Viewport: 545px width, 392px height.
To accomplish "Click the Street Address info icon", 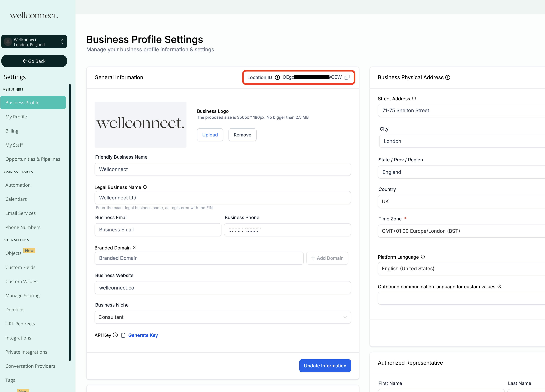I will tap(414, 98).
